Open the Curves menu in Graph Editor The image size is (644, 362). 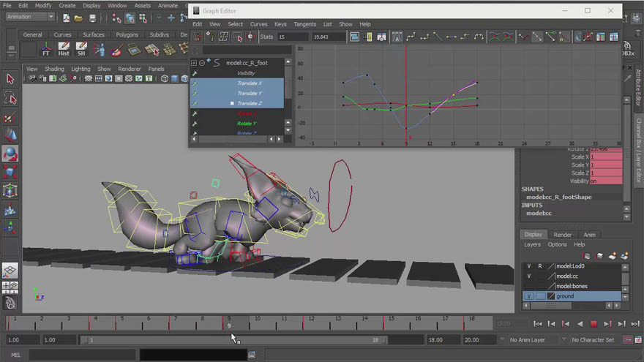click(x=258, y=24)
